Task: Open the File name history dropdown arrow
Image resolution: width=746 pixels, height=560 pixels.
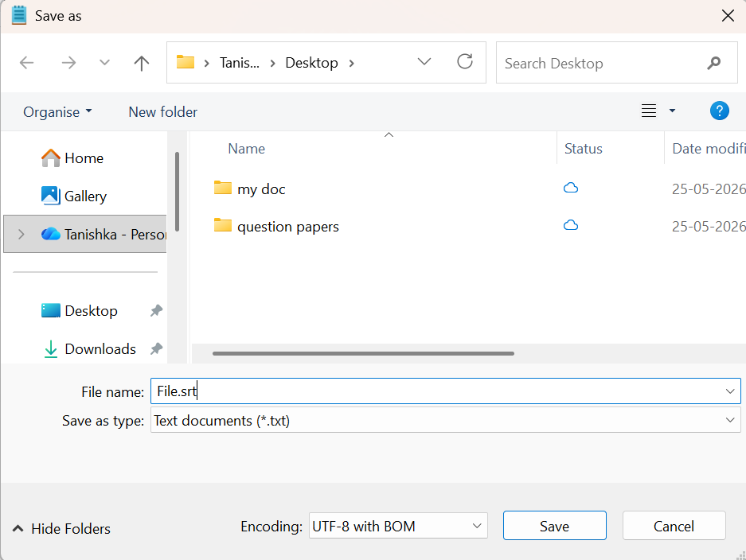Action: coord(730,391)
